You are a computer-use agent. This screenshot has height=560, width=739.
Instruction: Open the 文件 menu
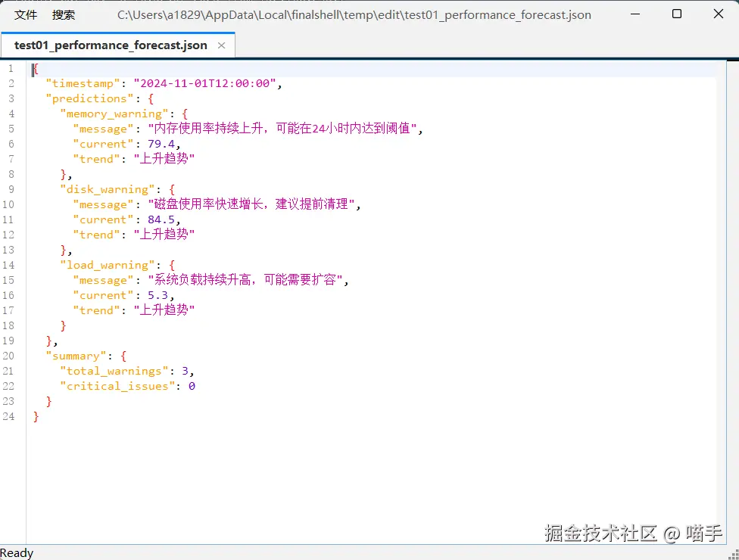point(26,15)
